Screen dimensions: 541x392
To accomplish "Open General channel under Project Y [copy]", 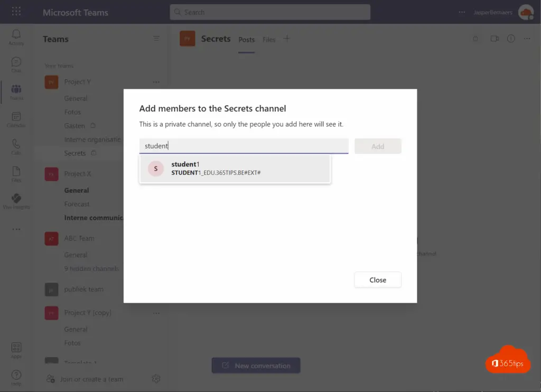I will coord(76,329).
